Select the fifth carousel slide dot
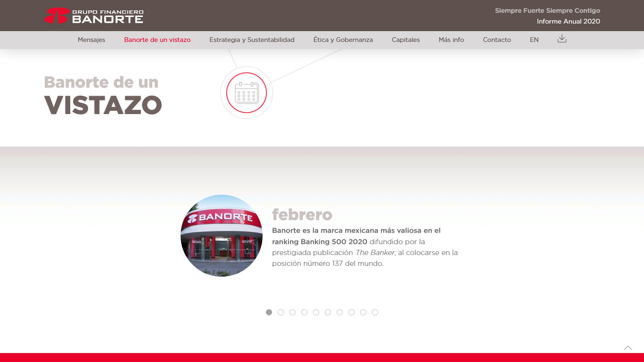 [x=316, y=312]
